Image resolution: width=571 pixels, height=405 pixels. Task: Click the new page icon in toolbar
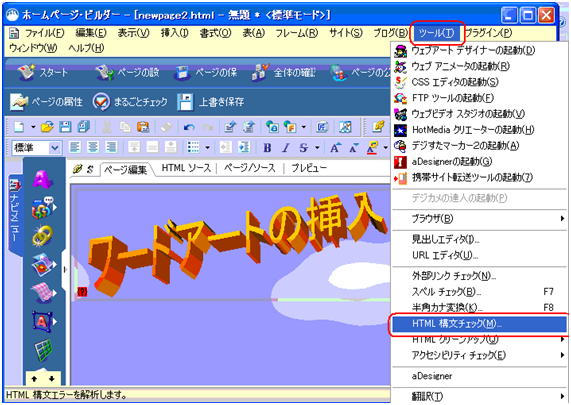[x=19, y=127]
